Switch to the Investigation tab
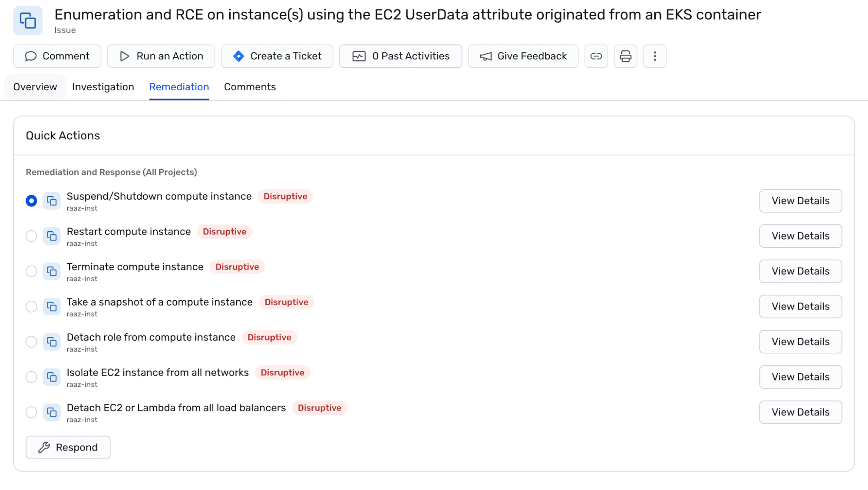 [x=103, y=87]
